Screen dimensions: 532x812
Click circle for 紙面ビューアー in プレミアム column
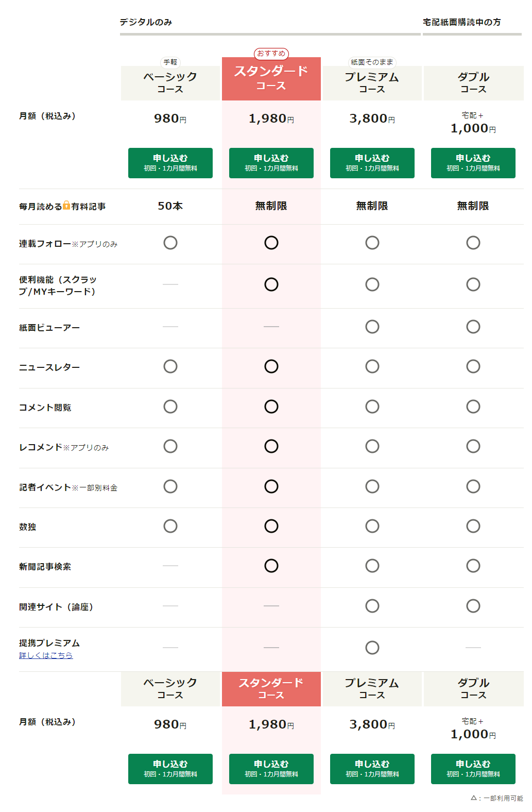tap(372, 327)
